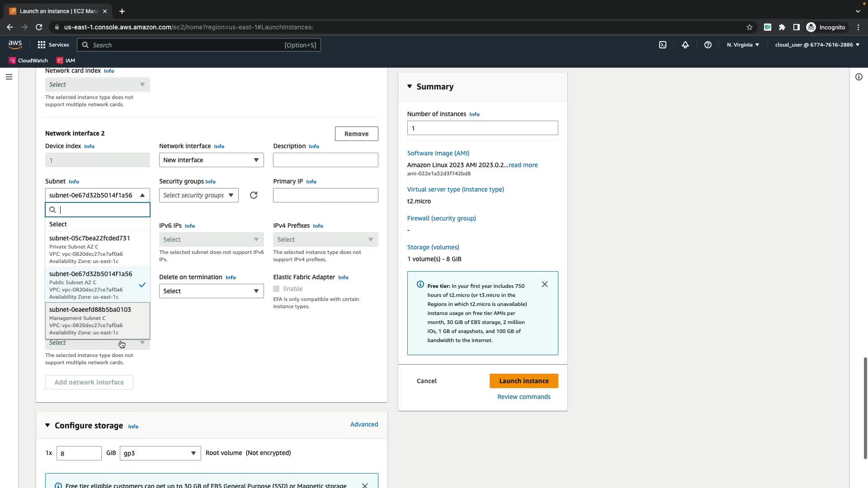This screenshot has width=868, height=488.
Task: Open the left hamburger navigation menu
Action: (x=9, y=77)
